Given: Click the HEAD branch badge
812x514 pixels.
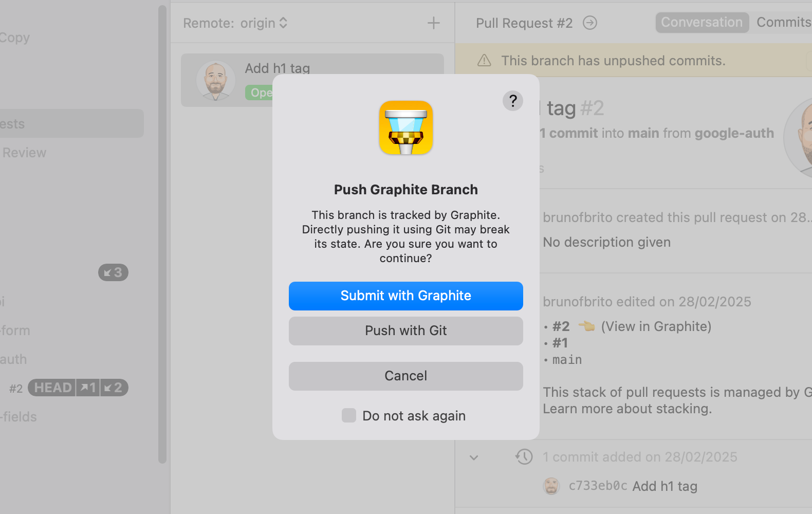Looking at the screenshot, I should [52, 388].
